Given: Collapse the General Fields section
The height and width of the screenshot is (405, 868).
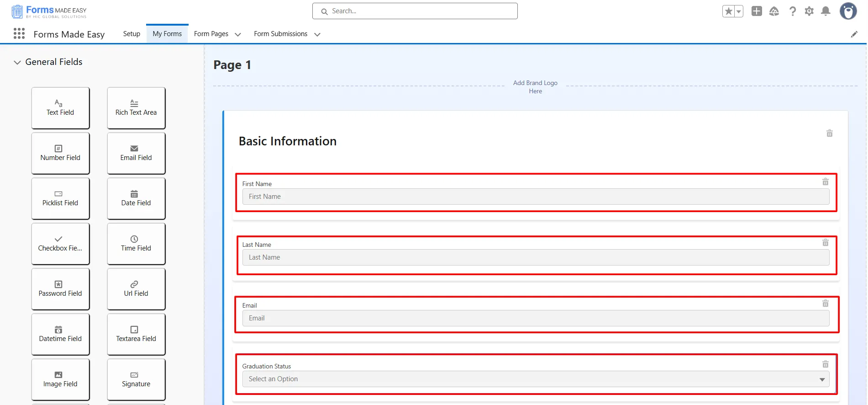Looking at the screenshot, I should pos(17,62).
